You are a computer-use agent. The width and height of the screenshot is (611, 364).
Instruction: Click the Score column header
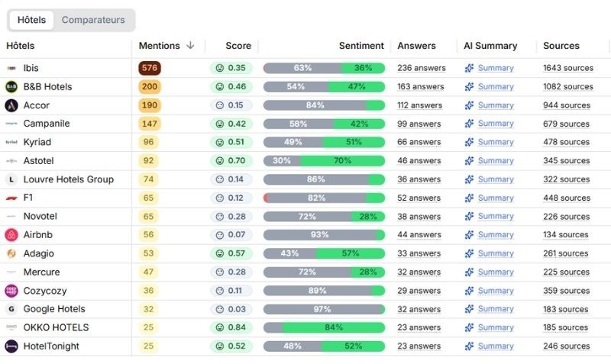click(238, 46)
